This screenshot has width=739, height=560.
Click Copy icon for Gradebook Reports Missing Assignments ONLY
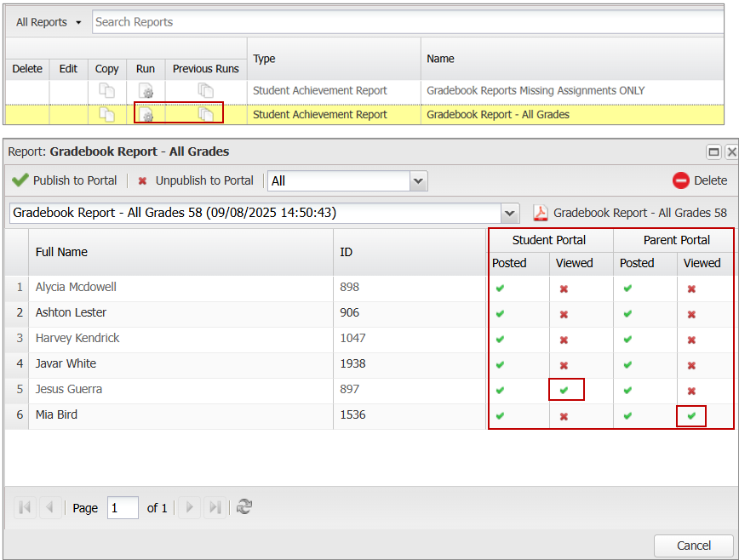(x=106, y=91)
